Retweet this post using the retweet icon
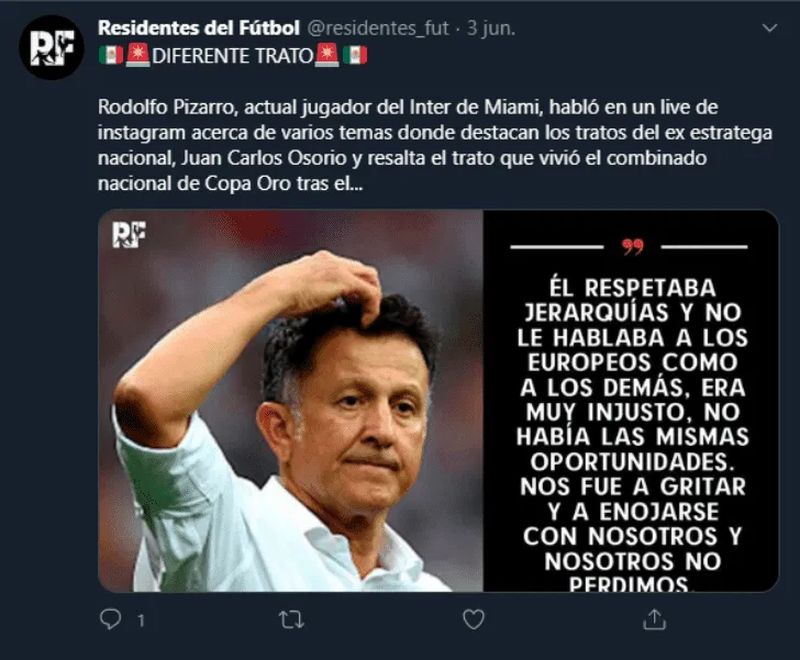This screenshot has width=800, height=660. [x=291, y=620]
